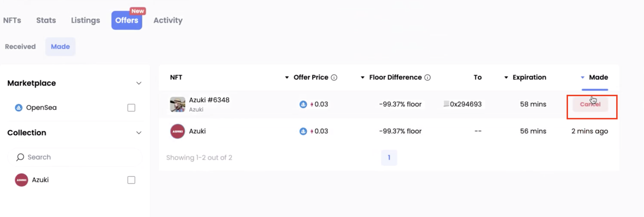Click the Azuki logo in Collection filter

22,180
